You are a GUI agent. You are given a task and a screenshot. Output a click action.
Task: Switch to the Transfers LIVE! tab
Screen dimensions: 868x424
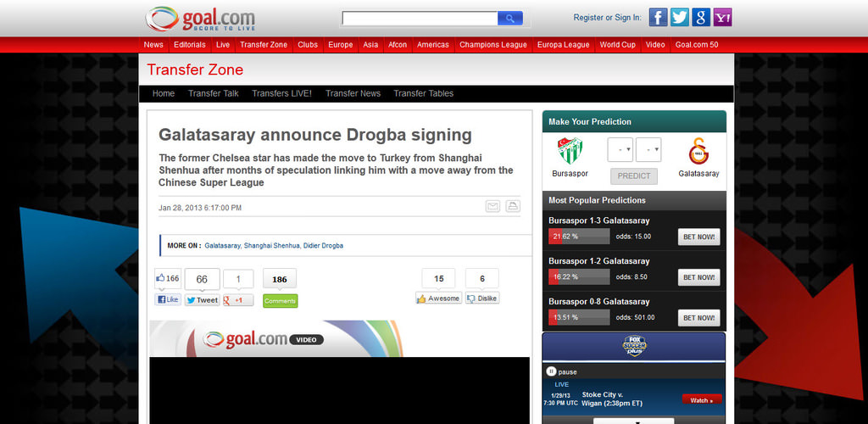(281, 93)
